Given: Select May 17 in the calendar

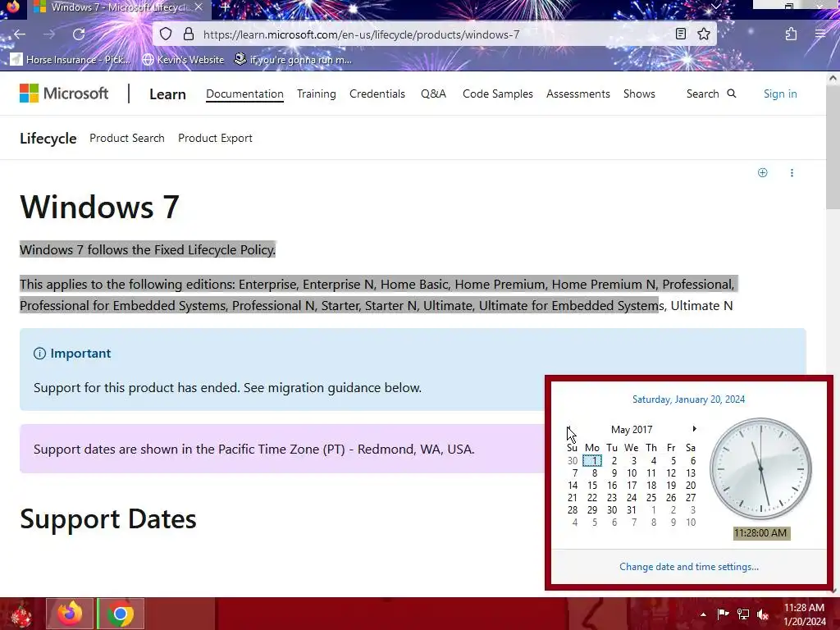Looking at the screenshot, I should pos(632,486).
